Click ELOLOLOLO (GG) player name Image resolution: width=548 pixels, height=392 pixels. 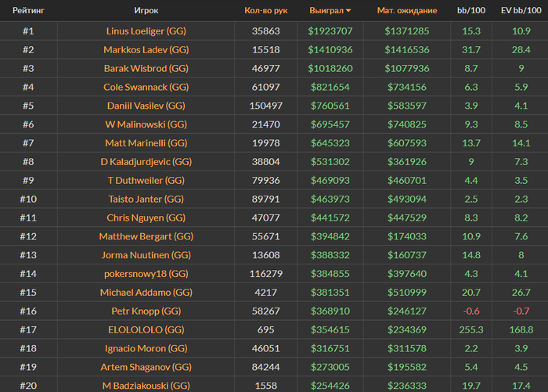coord(146,330)
